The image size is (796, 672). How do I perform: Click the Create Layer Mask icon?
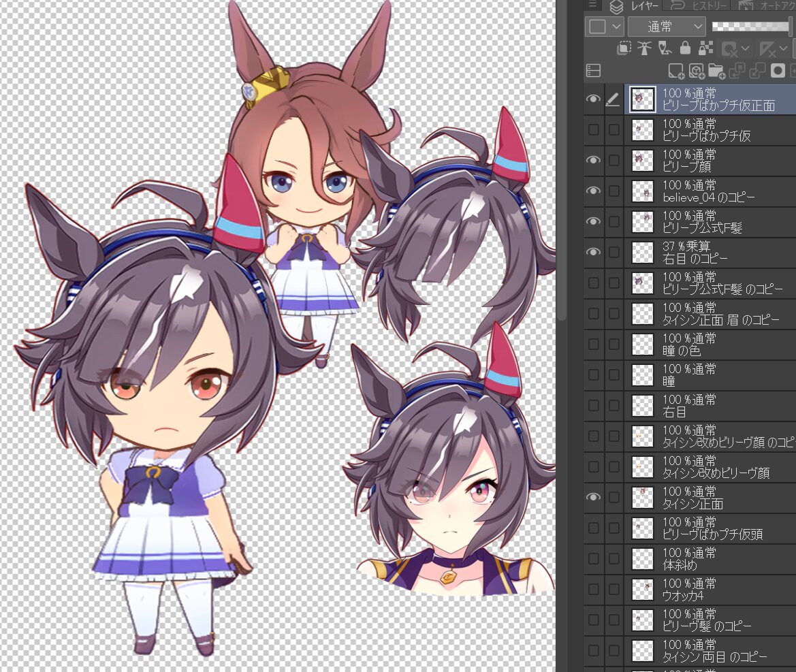778,71
